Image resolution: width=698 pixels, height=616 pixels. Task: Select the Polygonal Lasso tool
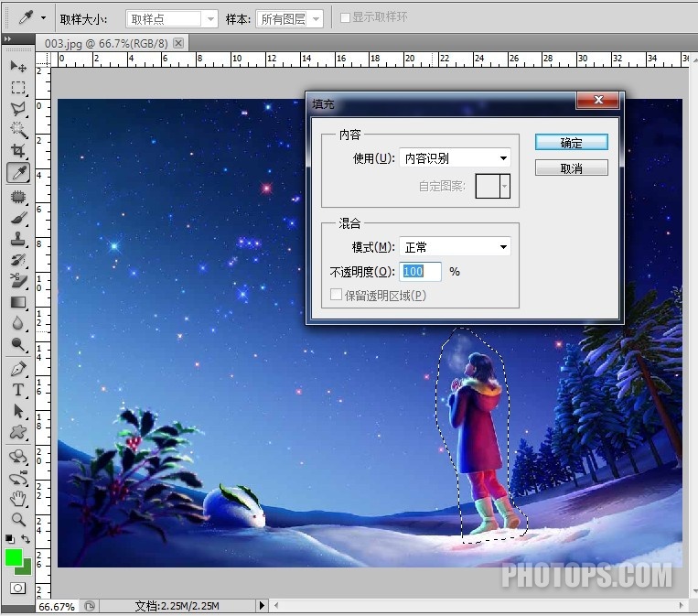18,108
